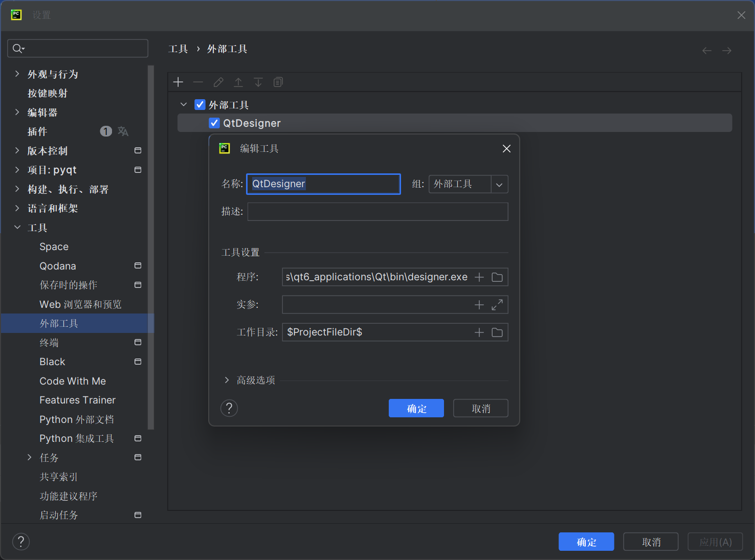Click the remove tool minus icon
The image size is (755, 560).
click(x=198, y=82)
